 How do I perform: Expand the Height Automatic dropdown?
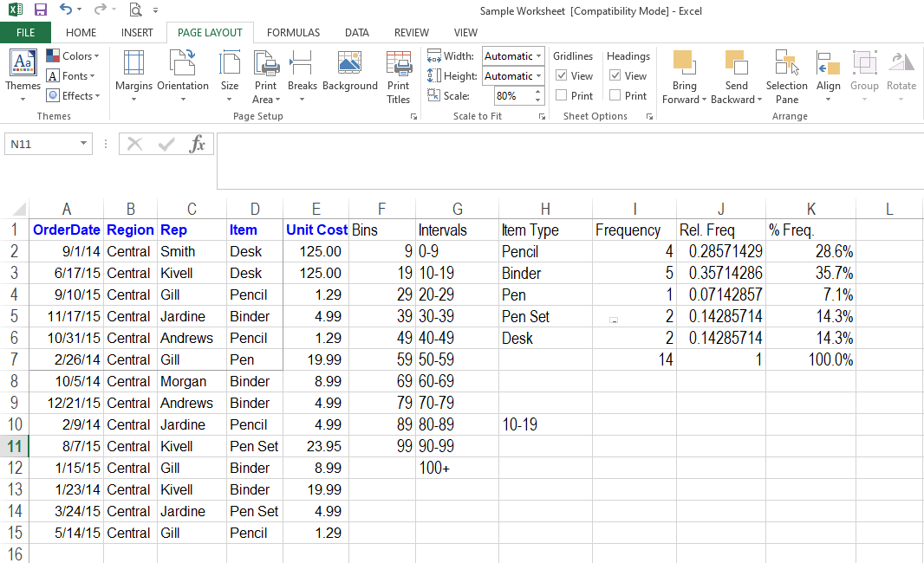(538, 76)
